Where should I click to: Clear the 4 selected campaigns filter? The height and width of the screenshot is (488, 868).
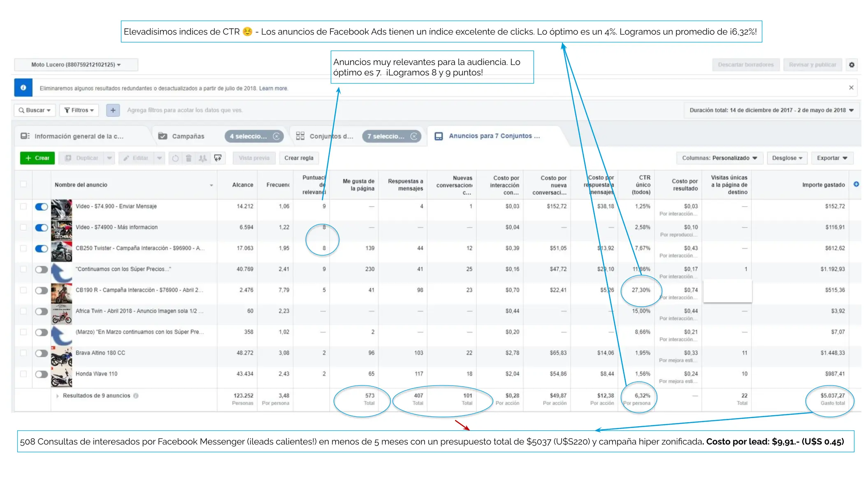click(276, 136)
